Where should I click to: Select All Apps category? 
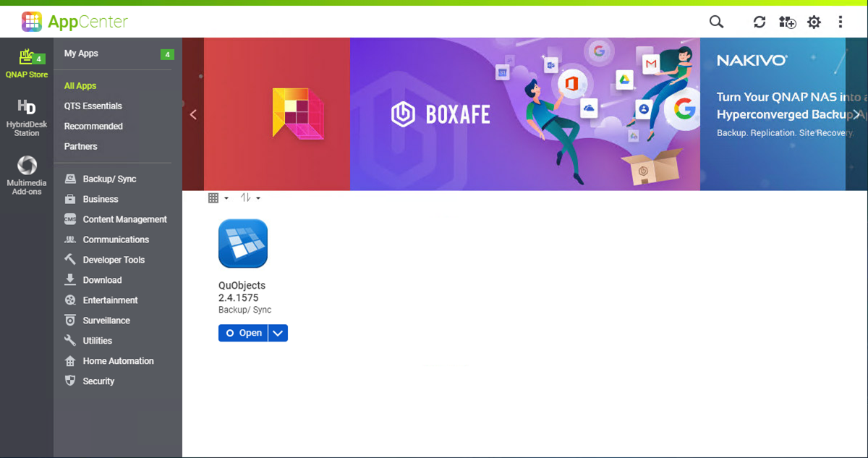(x=80, y=85)
